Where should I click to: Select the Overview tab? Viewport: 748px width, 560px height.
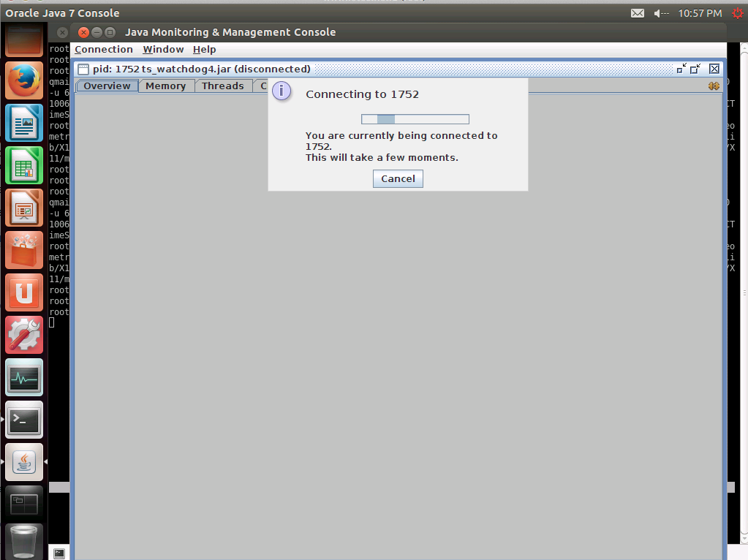107,86
